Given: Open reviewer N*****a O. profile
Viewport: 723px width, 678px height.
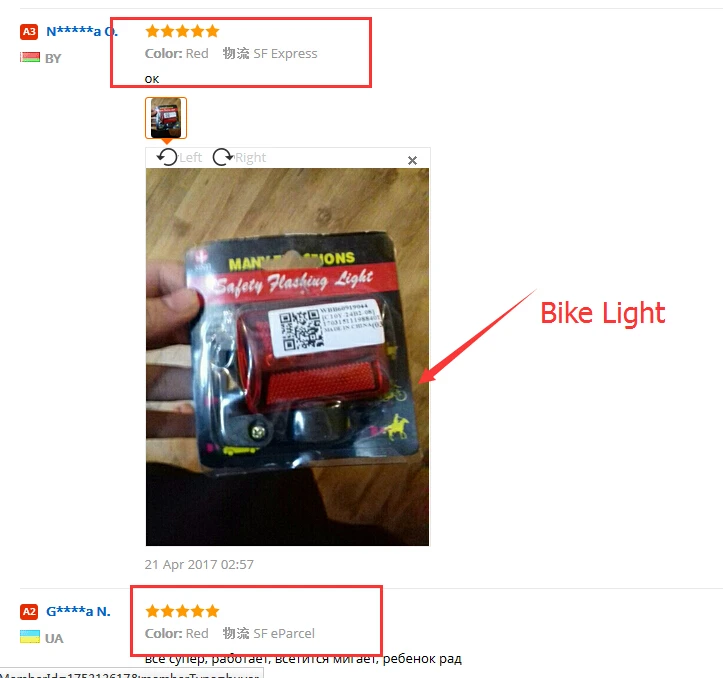Looking at the screenshot, I should [x=82, y=31].
